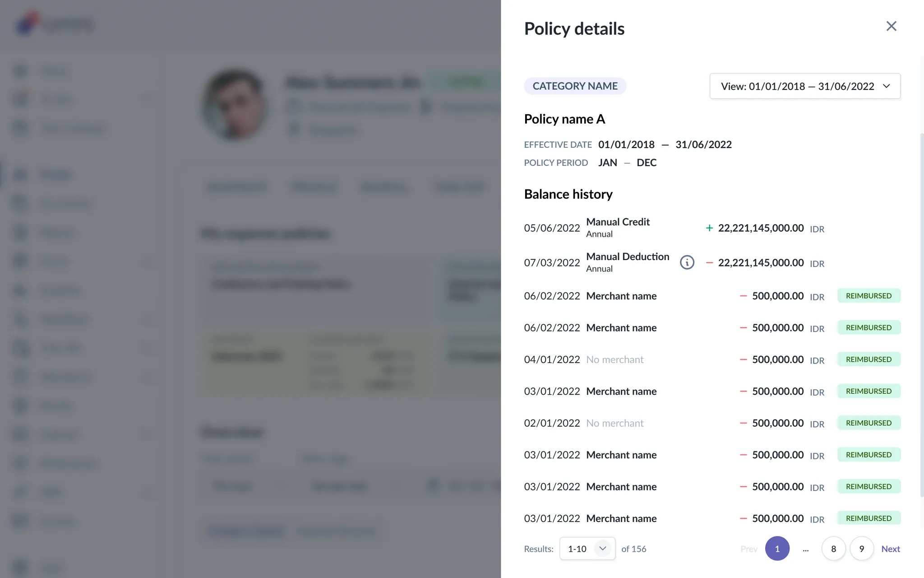Click the Prev pagination link
This screenshot has height=578, width=924.
[x=749, y=549]
